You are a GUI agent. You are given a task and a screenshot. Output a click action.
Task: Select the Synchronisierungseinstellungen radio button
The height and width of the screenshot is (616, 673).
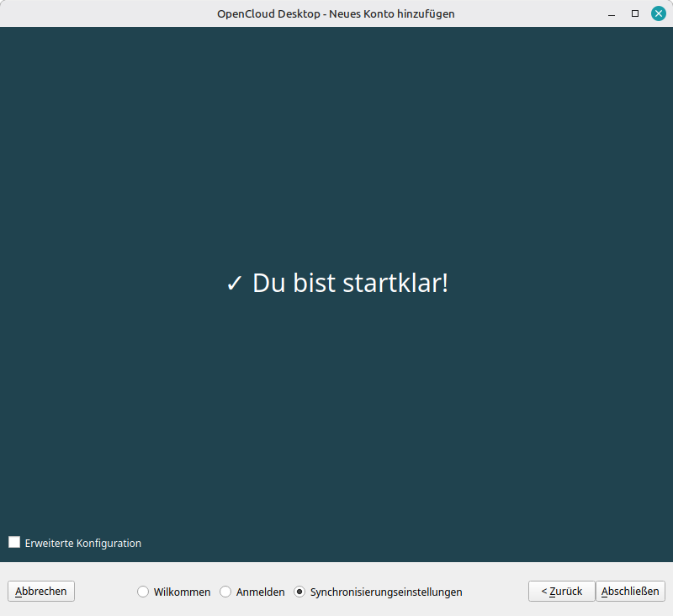tap(299, 592)
